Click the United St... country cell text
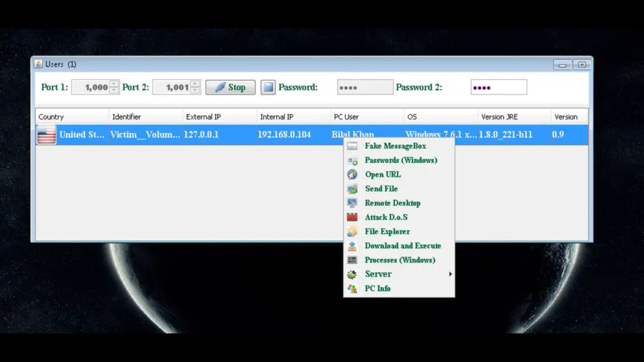This screenshot has height=362, width=644. pos(82,134)
